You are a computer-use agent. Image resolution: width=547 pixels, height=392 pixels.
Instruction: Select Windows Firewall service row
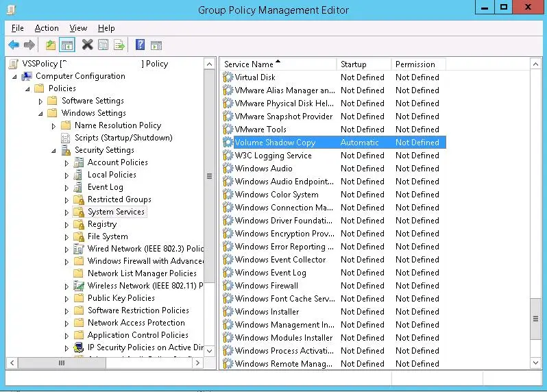[x=267, y=286]
